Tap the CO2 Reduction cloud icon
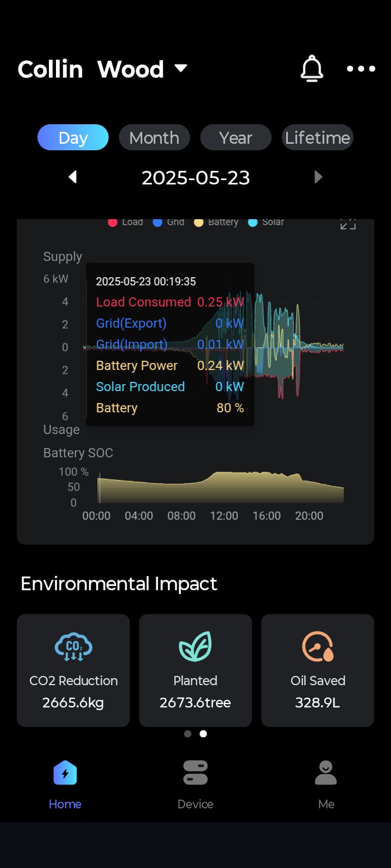391x868 pixels. pos(73,646)
